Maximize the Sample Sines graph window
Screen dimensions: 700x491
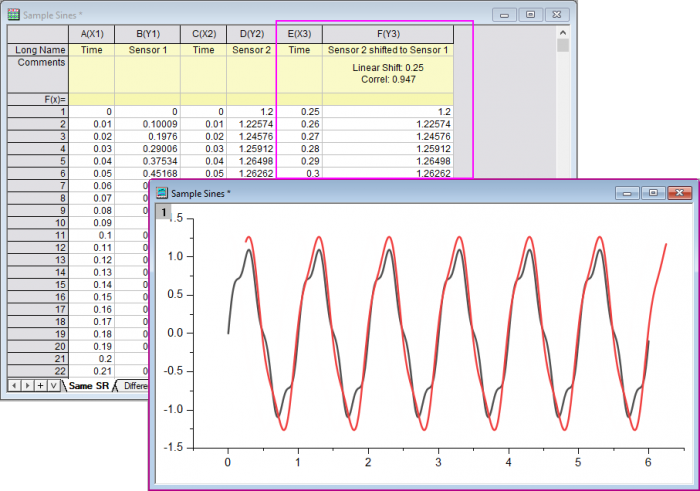pyautogui.click(x=653, y=193)
